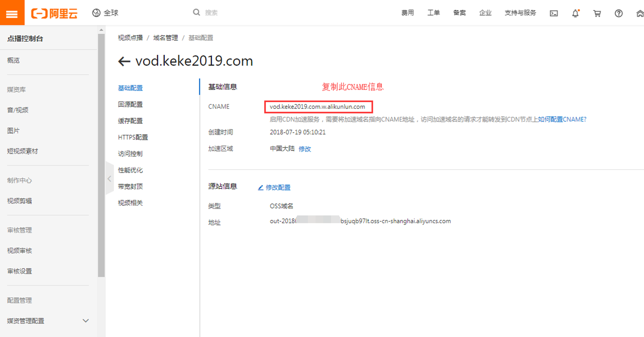Switch to the 缓存配置 tab
Screen dimensions: 644x337
coord(130,121)
